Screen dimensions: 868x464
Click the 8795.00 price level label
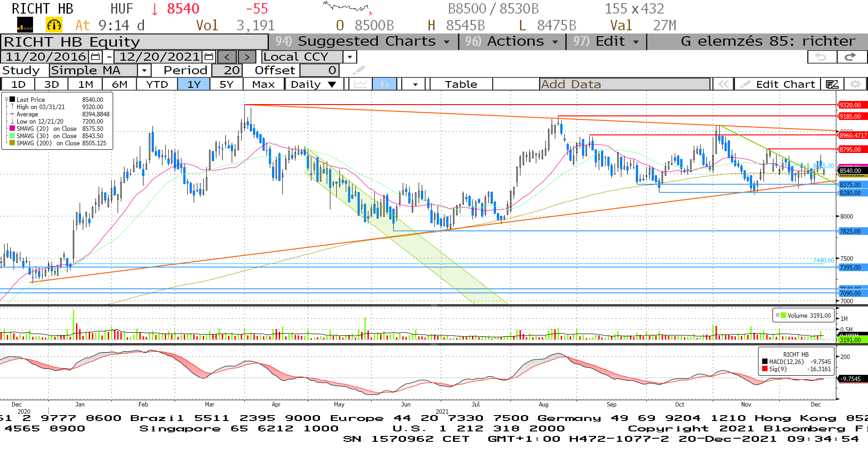coord(853,149)
